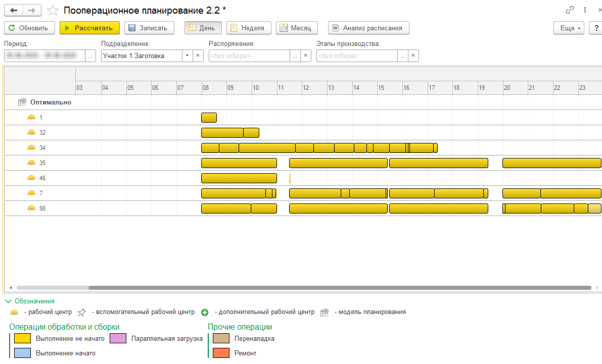602x364 pixels.
Task: Switch the chart scale to Неделя
Action: coord(249,28)
